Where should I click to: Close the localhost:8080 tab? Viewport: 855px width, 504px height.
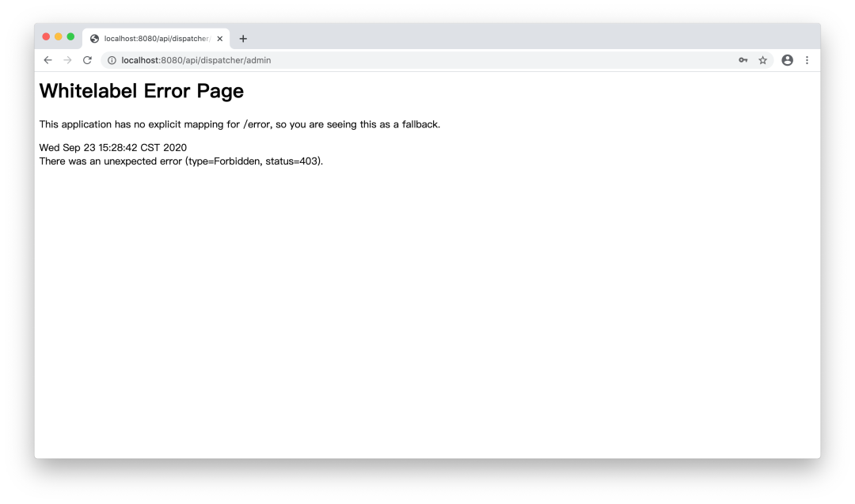(220, 39)
